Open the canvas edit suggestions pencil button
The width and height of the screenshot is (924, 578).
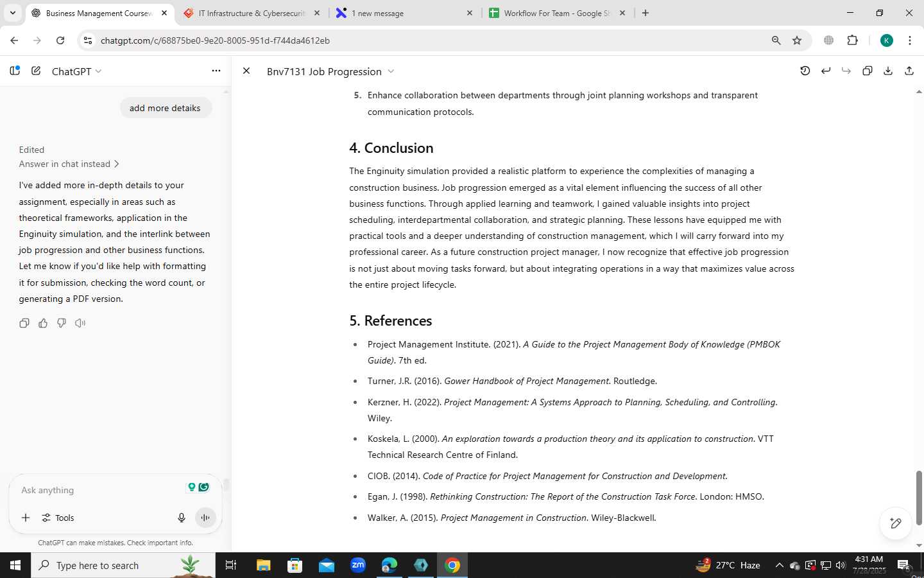click(x=896, y=523)
